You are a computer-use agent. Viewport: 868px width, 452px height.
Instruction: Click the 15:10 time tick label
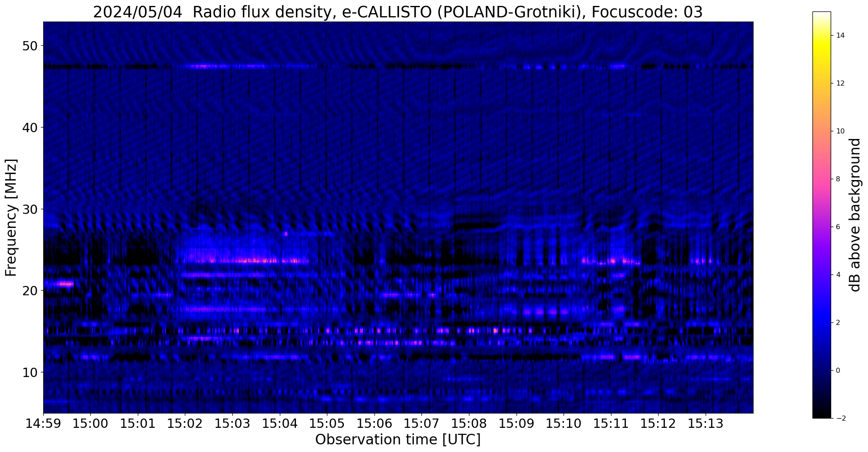click(564, 424)
